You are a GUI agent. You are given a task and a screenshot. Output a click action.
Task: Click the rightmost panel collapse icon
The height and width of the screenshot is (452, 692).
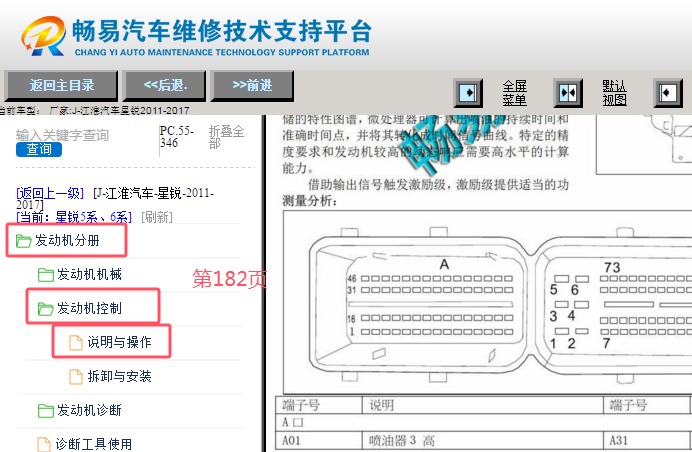(x=668, y=93)
